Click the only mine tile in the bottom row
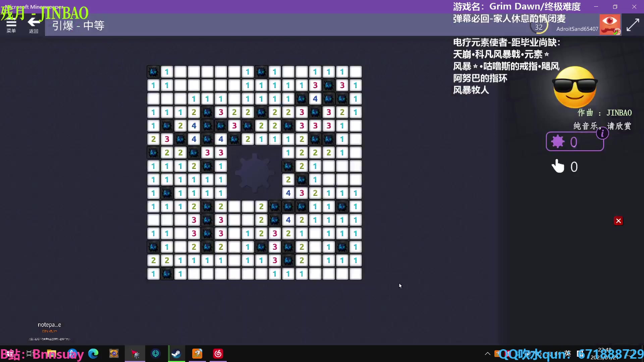Image resolution: width=644 pixels, height=362 pixels. point(167,274)
